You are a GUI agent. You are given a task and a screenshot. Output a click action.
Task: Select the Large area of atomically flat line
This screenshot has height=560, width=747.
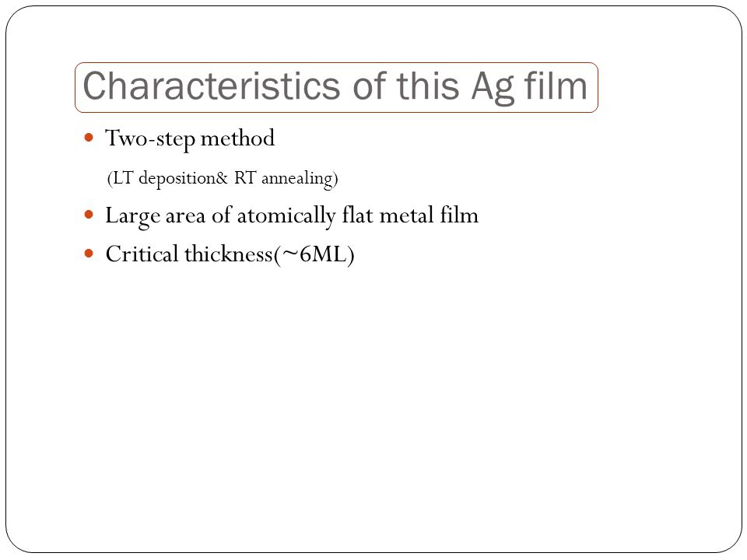[x=292, y=216]
